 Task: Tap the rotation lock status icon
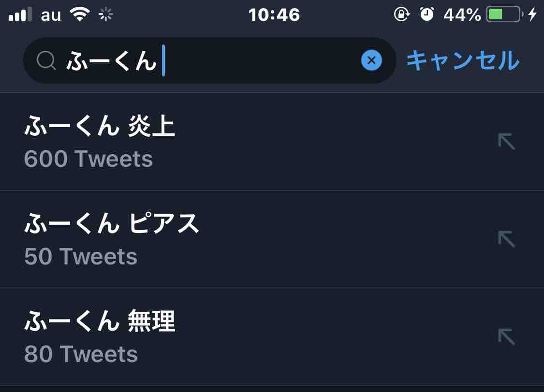(401, 15)
